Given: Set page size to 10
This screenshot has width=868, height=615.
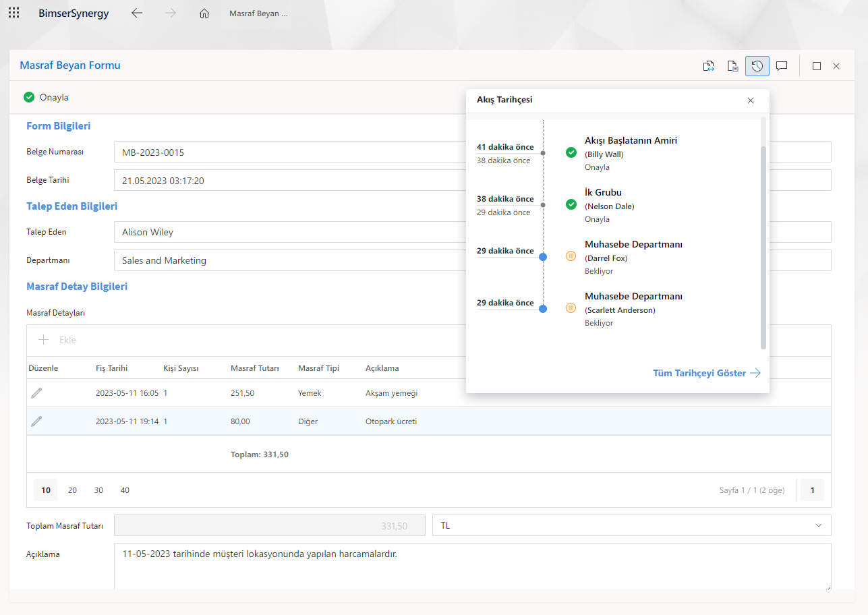Looking at the screenshot, I should tap(46, 490).
